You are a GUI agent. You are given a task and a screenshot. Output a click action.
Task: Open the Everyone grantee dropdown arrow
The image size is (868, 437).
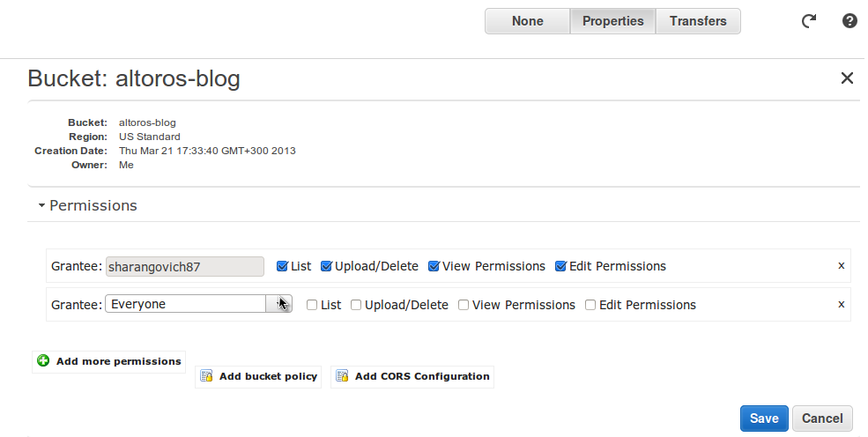pos(278,304)
